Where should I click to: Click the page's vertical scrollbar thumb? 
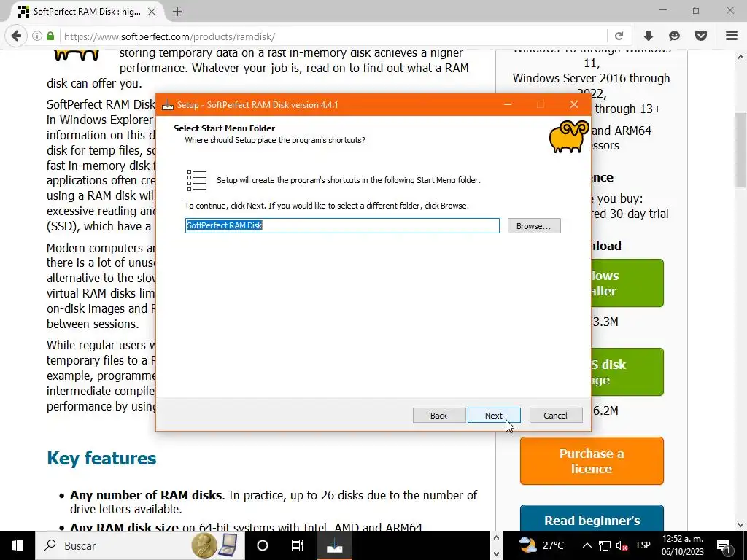tap(740, 150)
